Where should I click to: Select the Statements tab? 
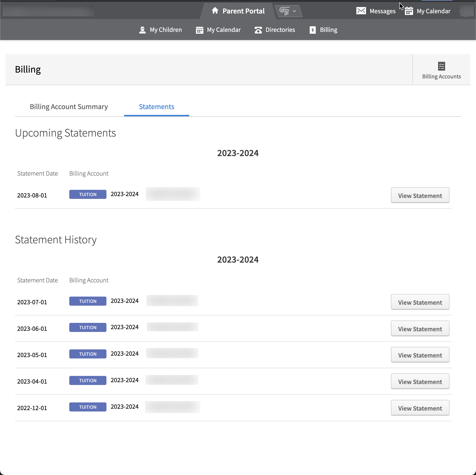pyautogui.click(x=156, y=107)
